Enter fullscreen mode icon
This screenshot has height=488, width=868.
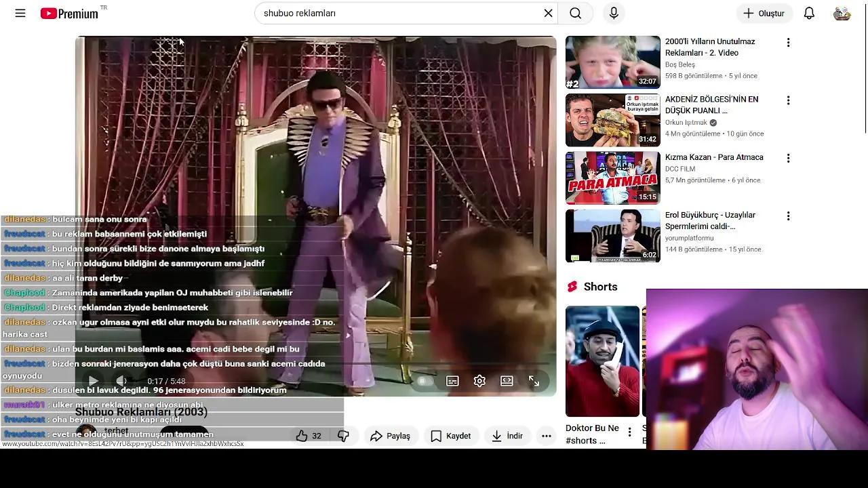tap(534, 381)
